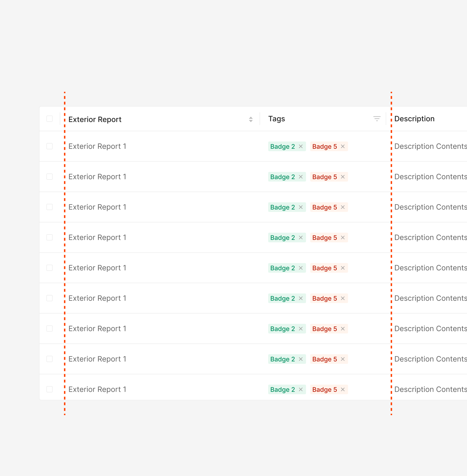Remove Badge 5 in the second row

[343, 177]
